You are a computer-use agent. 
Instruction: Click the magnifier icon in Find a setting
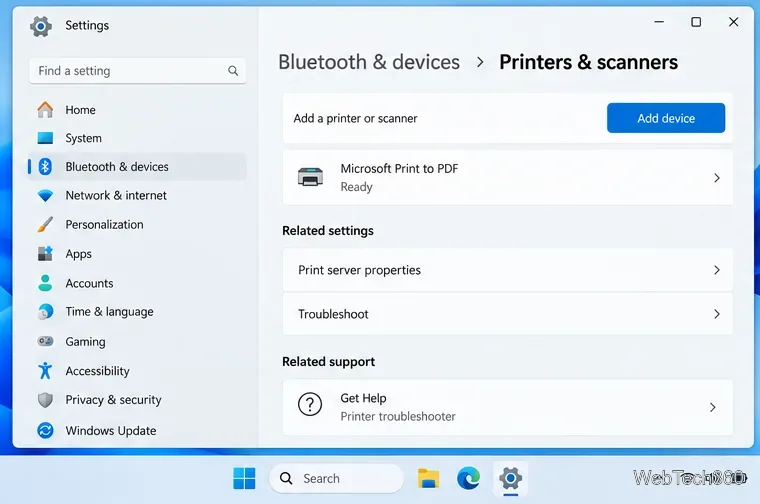[x=233, y=71]
